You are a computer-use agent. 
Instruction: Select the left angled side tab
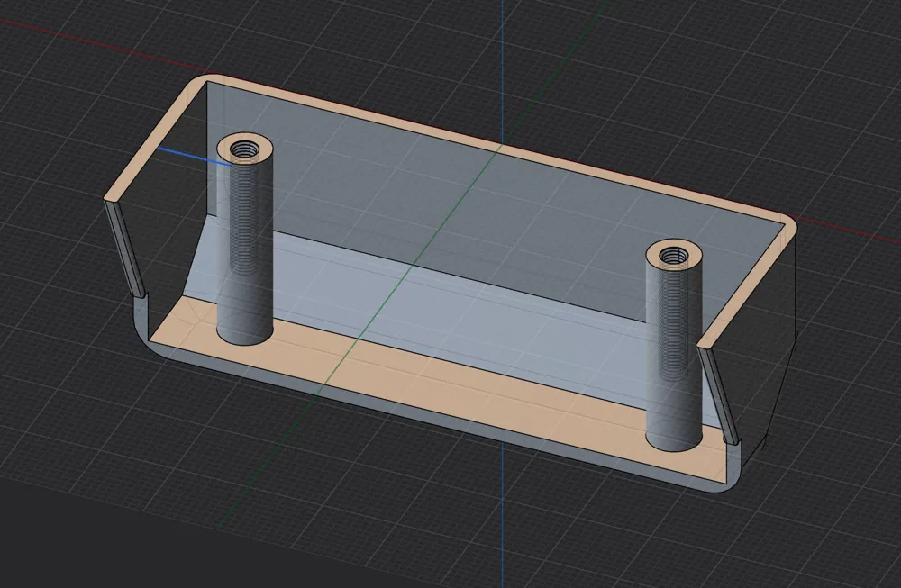pos(125,248)
